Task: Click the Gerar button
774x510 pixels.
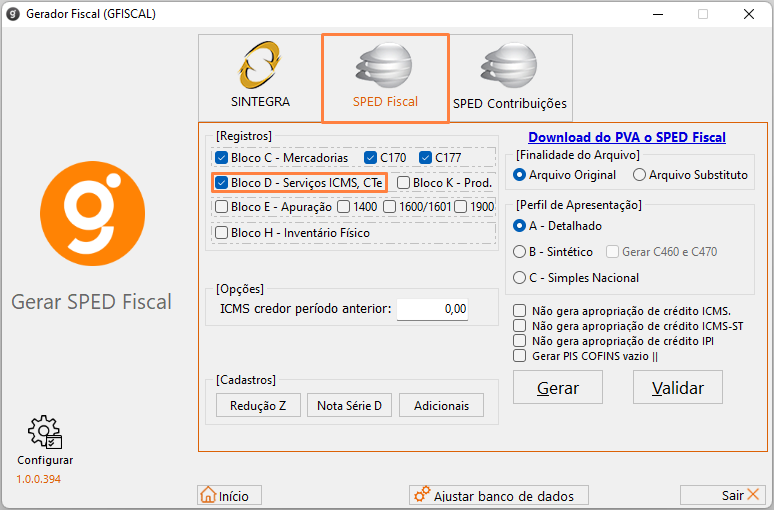Action: pos(558,388)
